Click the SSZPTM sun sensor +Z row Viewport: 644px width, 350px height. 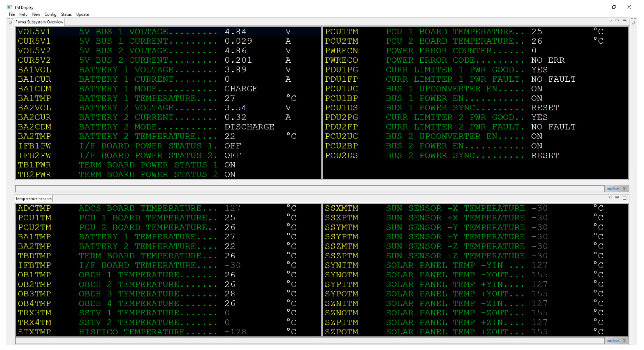tap(475, 256)
